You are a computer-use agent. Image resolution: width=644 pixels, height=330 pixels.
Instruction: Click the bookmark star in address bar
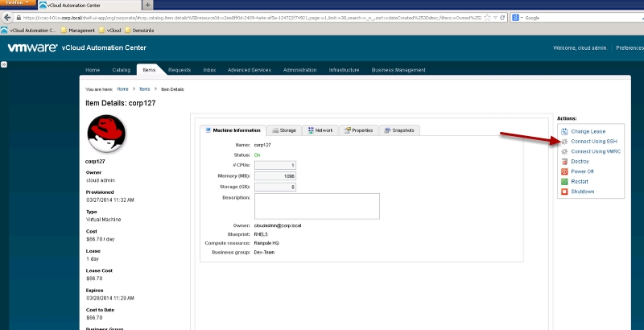pyautogui.click(x=487, y=18)
